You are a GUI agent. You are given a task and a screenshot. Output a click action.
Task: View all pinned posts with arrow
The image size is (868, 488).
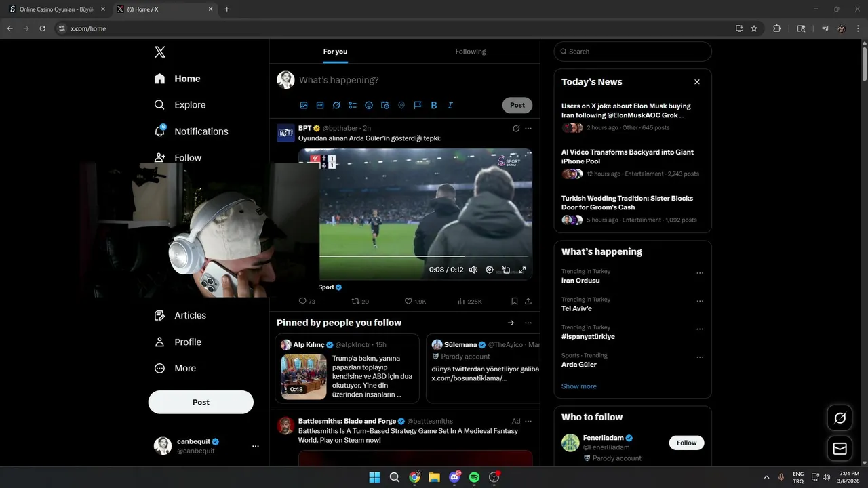[511, 323]
